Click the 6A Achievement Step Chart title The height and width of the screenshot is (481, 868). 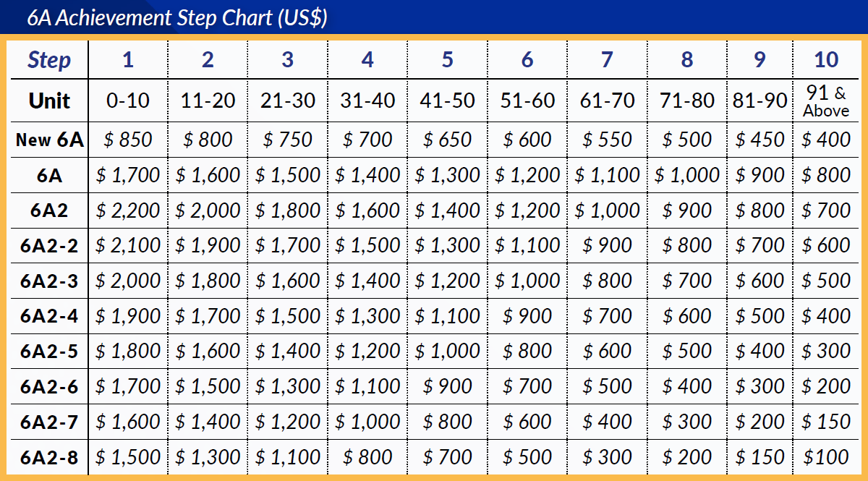pyautogui.click(x=177, y=18)
